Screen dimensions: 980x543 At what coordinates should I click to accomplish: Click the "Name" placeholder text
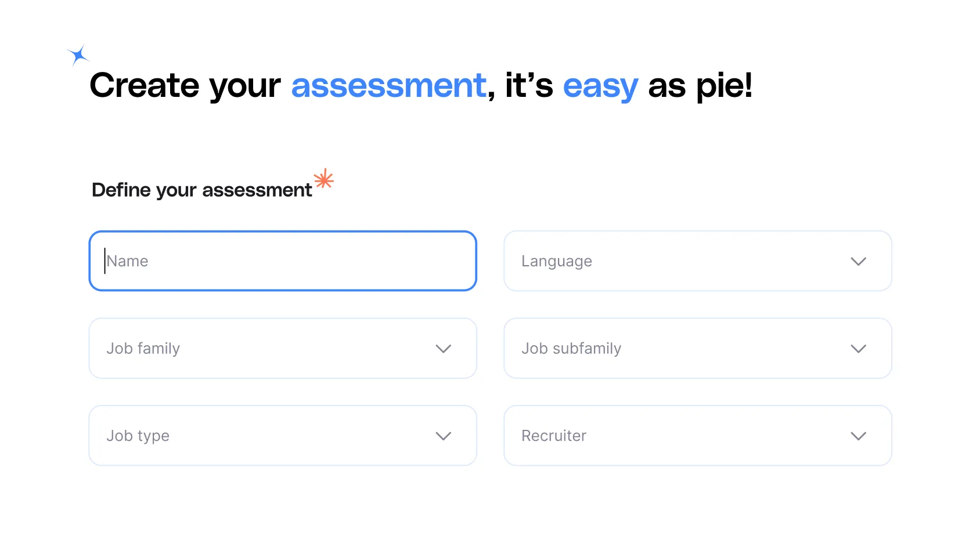(x=128, y=261)
